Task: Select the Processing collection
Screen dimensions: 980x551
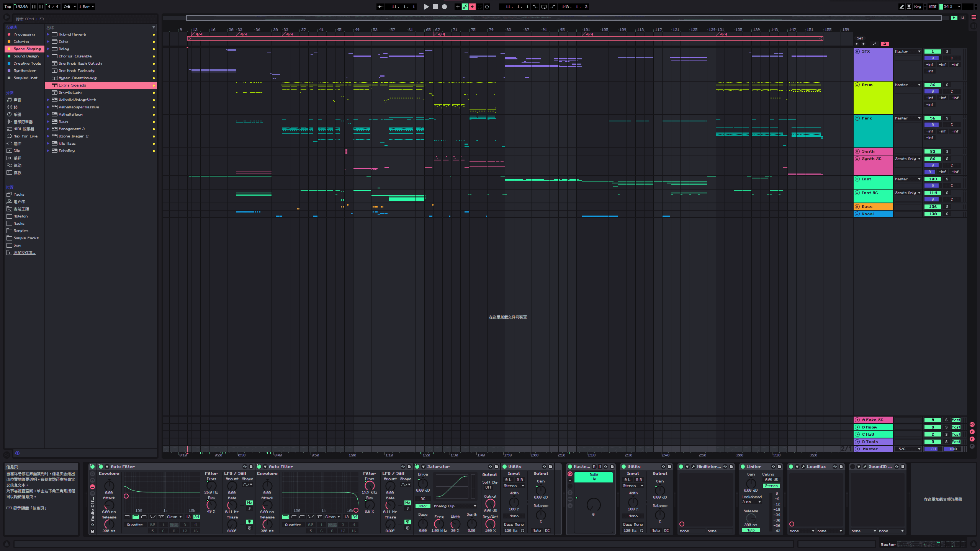Action: coord(24,34)
